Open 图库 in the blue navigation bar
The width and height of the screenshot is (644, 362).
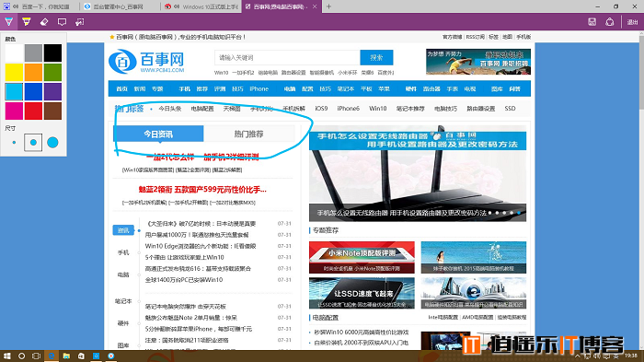[x=497, y=88]
